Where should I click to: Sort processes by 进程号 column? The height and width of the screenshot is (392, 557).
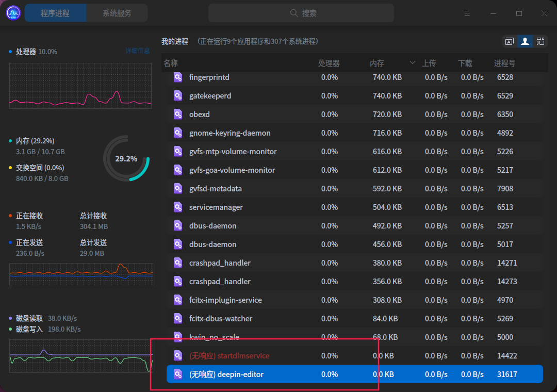point(504,63)
